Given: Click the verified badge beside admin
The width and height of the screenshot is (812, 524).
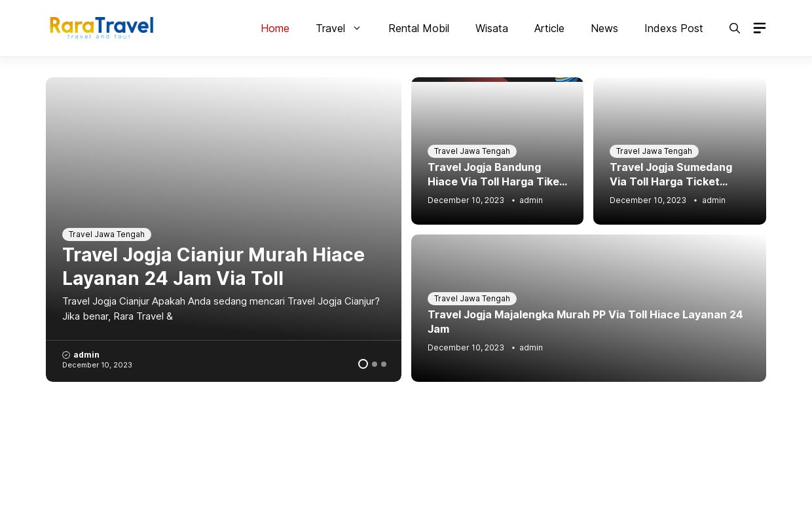Looking at the screenshot, I should [x=66, y=355].
